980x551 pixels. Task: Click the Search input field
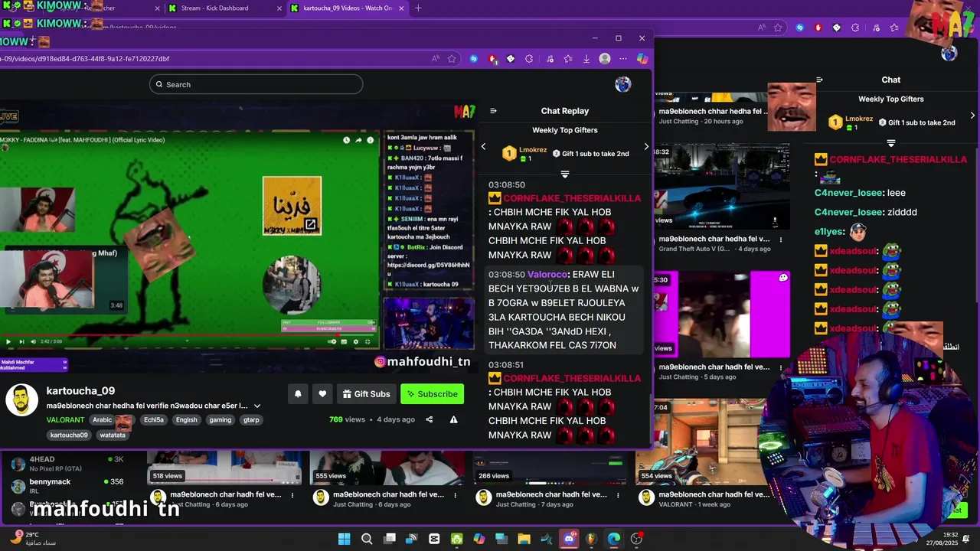click(256, 84)
